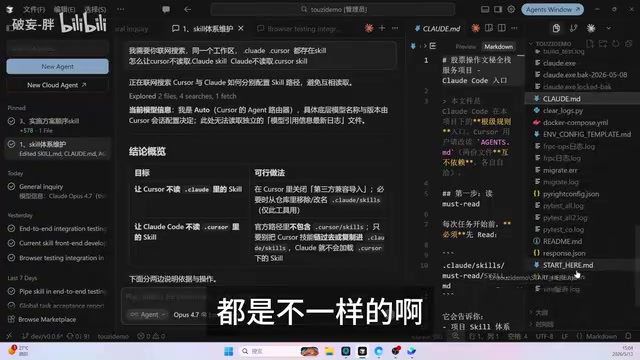
Task: Open the General inquiry chat in history
Action: tap(57, 191)
